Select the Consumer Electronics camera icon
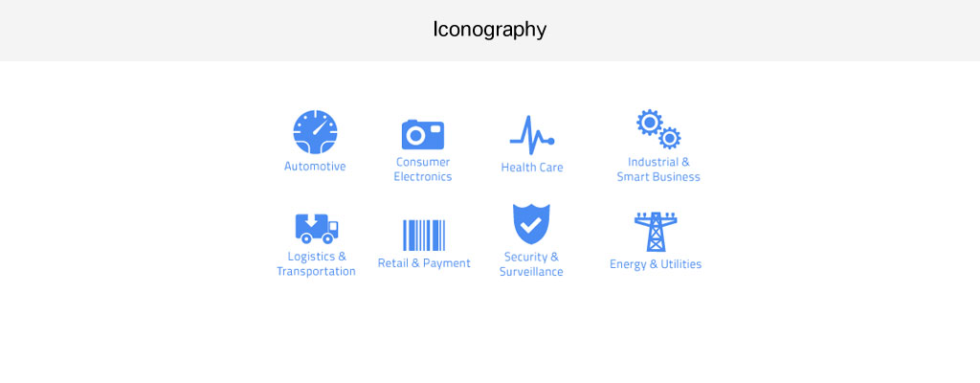The width and height of the screenshot is (980, 383). (x=422, y=134)
